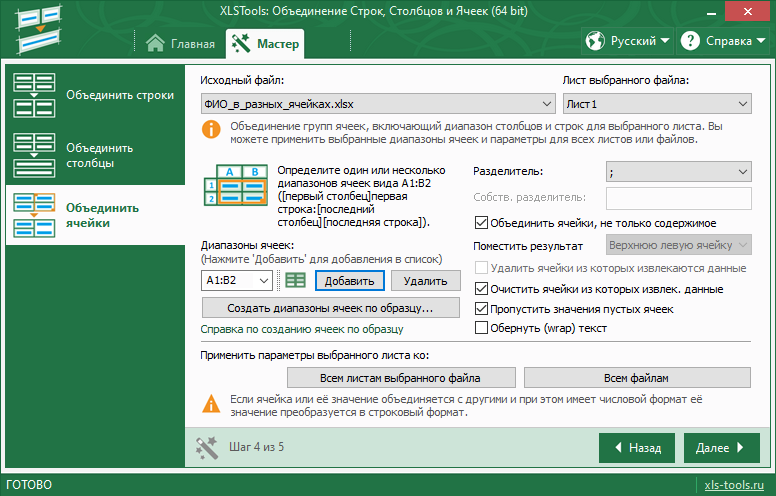Click the help question mark icon

[x=691, y=42]
